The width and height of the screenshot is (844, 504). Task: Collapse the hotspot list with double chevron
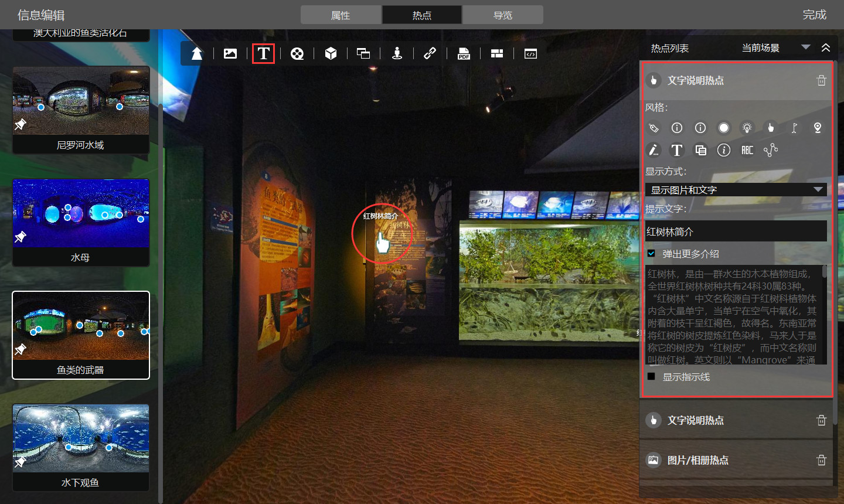coord(826,47)
